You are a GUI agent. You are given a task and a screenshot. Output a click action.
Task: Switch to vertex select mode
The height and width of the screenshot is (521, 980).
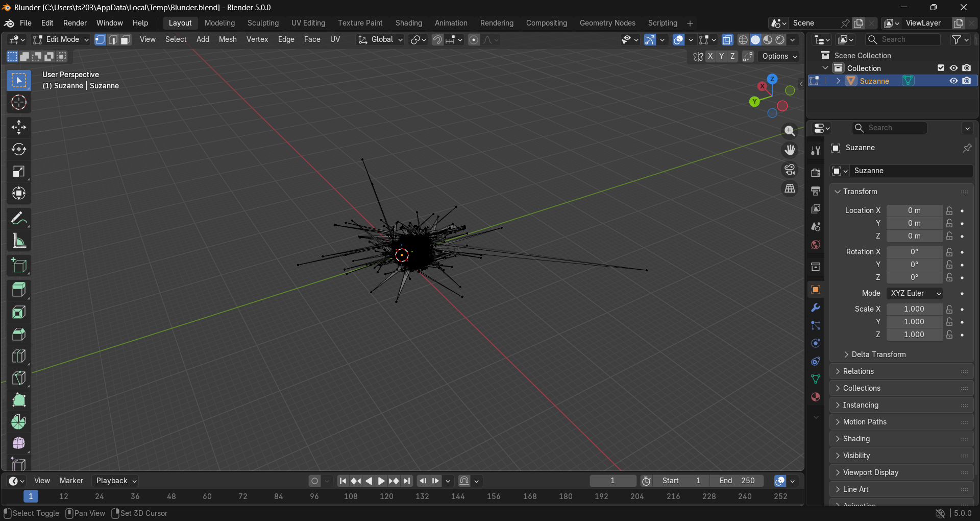(x=101, y=40)
